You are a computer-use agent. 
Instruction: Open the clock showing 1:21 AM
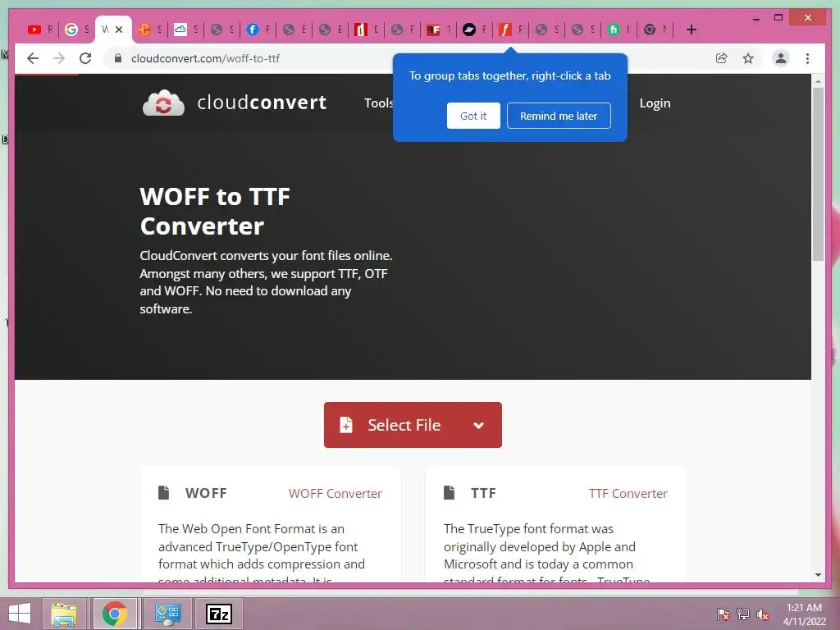804,614
